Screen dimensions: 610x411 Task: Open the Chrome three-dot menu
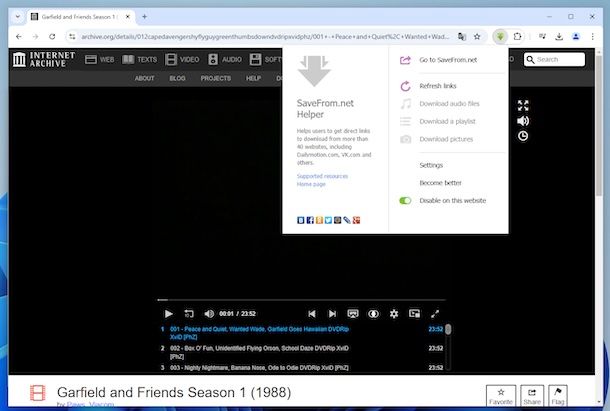click(592, 37)
